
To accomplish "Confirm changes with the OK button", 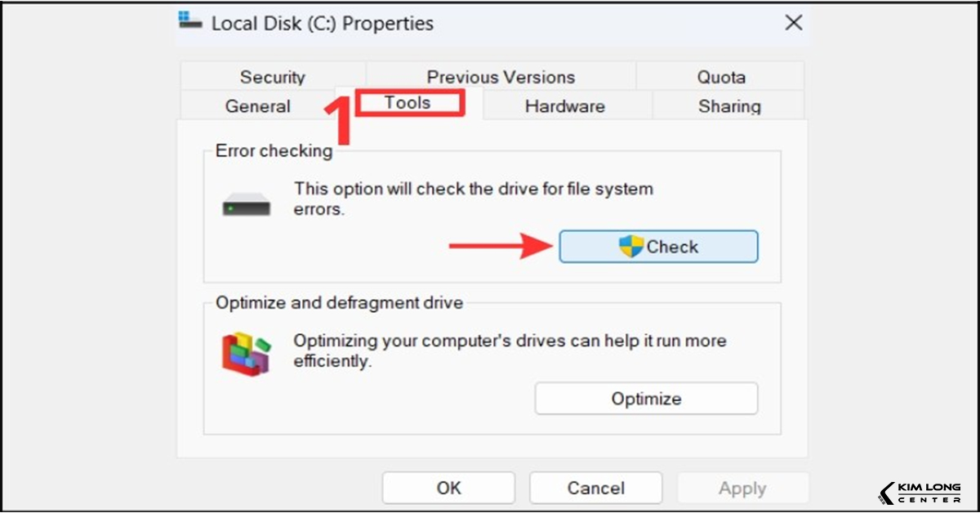I will point(448,488).
